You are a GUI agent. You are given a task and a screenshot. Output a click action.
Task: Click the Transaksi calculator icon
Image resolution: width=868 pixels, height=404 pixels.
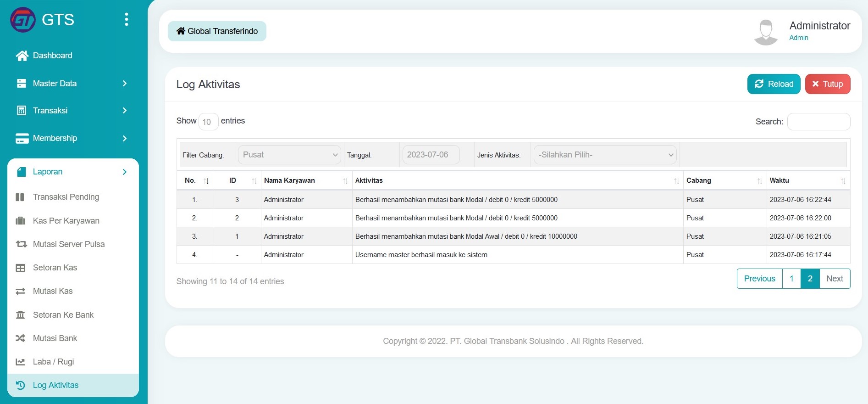tap(21, 111)
